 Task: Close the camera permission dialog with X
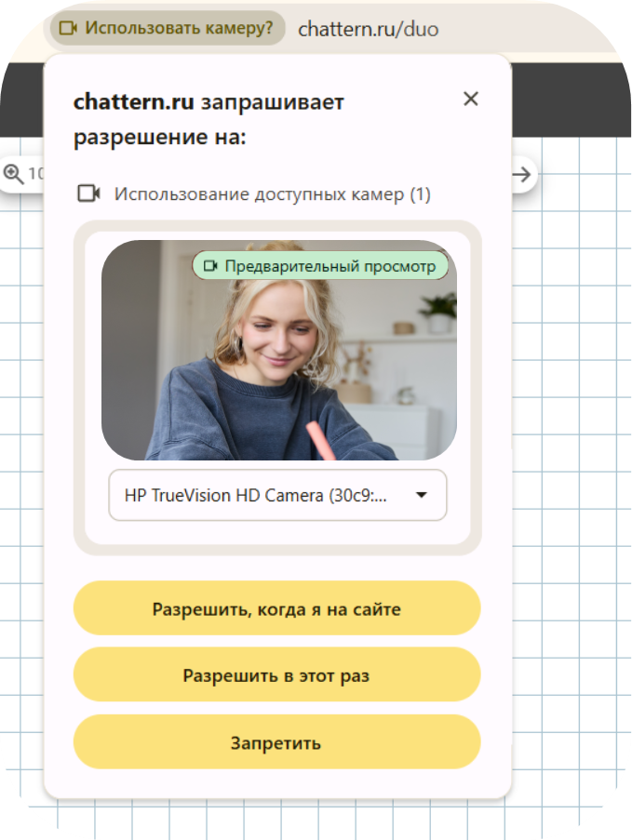point(471,99)
